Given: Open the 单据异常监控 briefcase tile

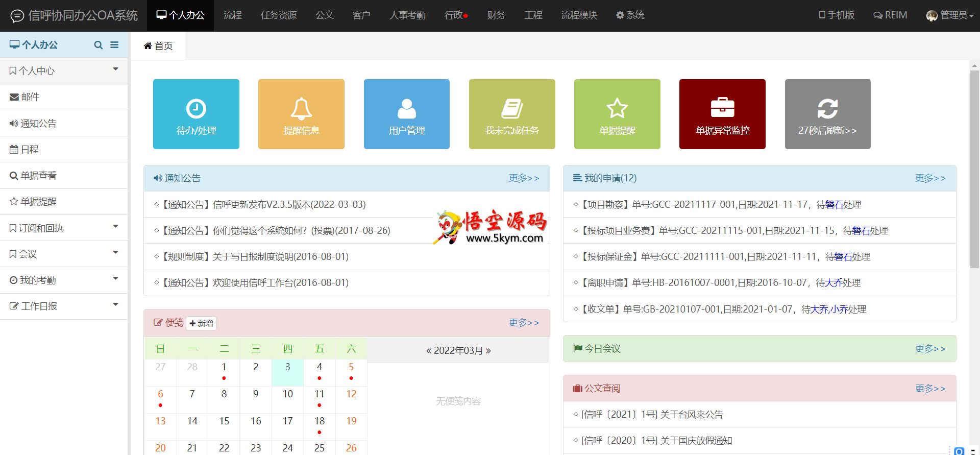Looking at the screenshot, I should [x=722, y=114].
